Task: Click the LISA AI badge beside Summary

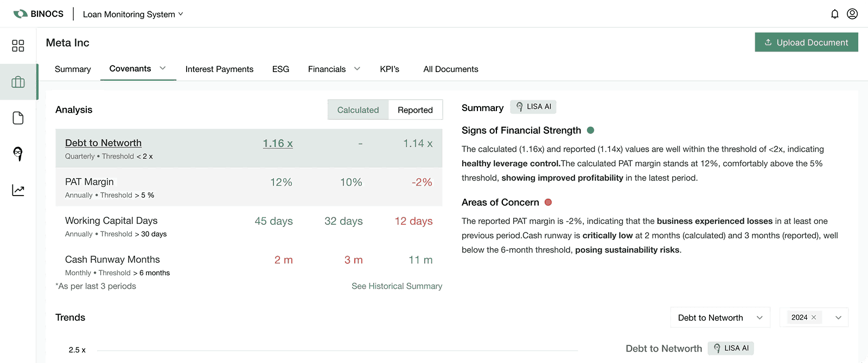Action: tap(533, 107)
